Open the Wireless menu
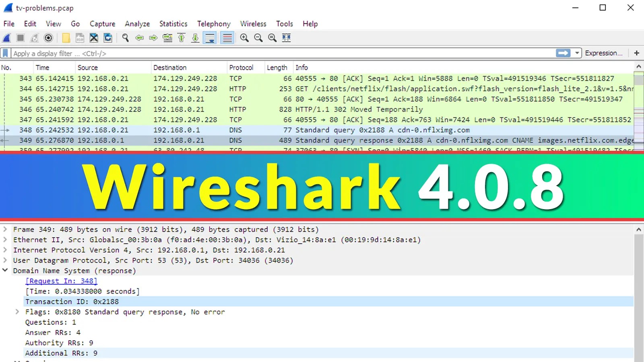Image resolution: width=644 pixels, height=362 pixels. (x=253, y=24)
